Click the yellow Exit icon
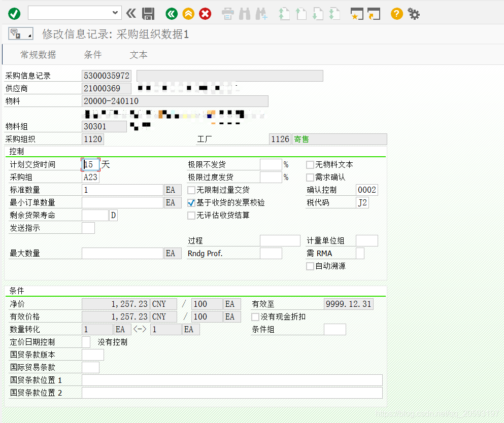The image size is (504, 423). (x=188, y=14)
